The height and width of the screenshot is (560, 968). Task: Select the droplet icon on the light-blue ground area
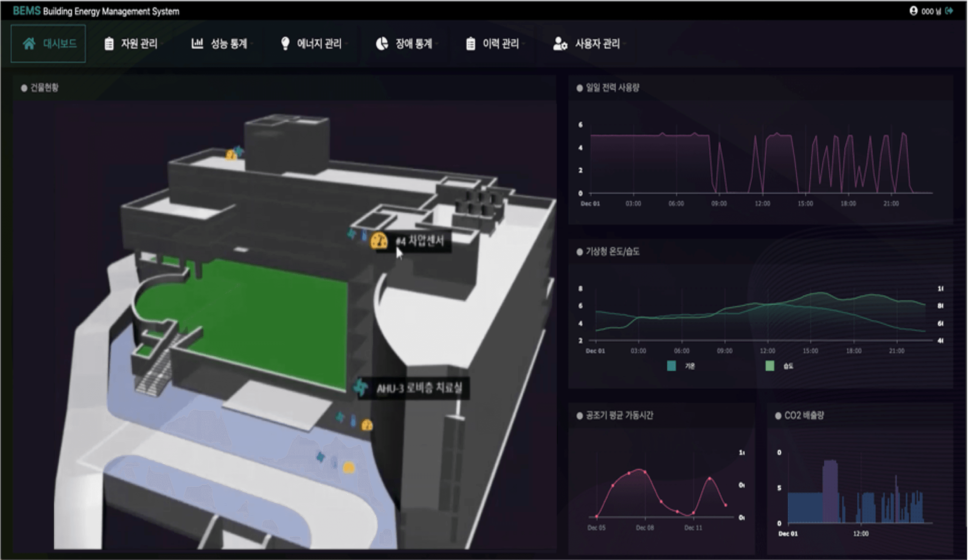[x=334, y=463]
